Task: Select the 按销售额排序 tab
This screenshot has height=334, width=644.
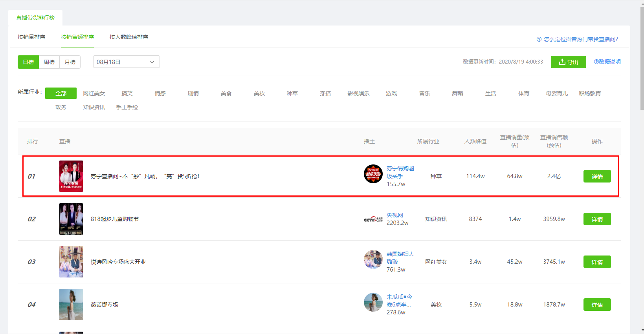Action: [x=77, y=37]
